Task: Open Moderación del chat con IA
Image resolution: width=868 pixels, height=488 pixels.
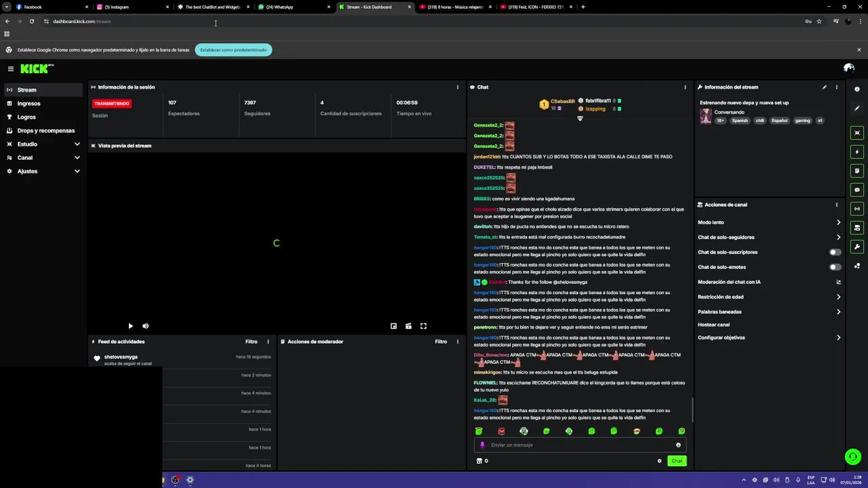Action: (770, 282)
